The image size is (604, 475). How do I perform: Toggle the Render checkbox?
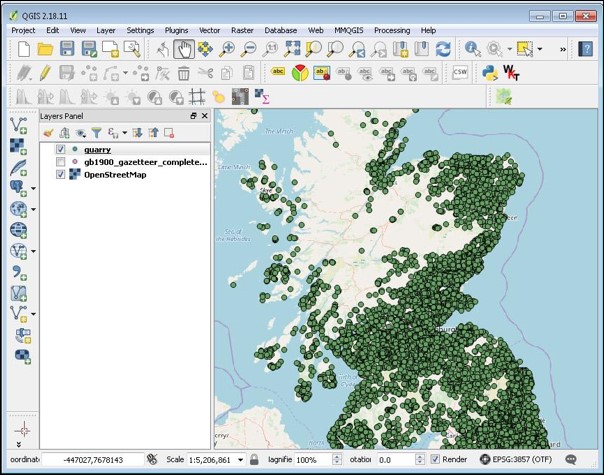(x=435, y=459)
